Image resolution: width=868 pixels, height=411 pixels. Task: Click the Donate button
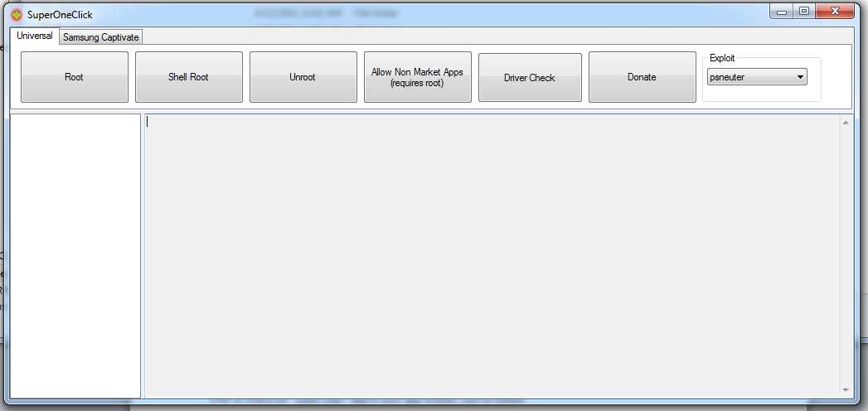click(642, 77)
